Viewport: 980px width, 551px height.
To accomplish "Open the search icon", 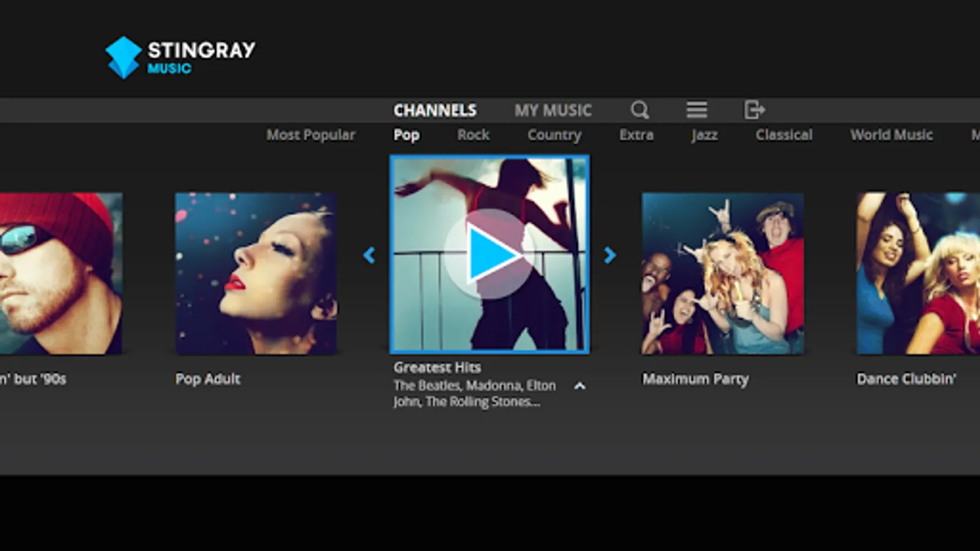I will (x=639, y=110).
